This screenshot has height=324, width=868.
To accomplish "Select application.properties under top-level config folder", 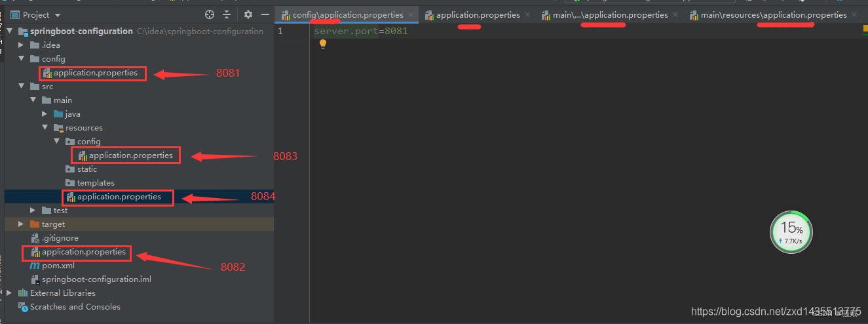I will [96, 73].
